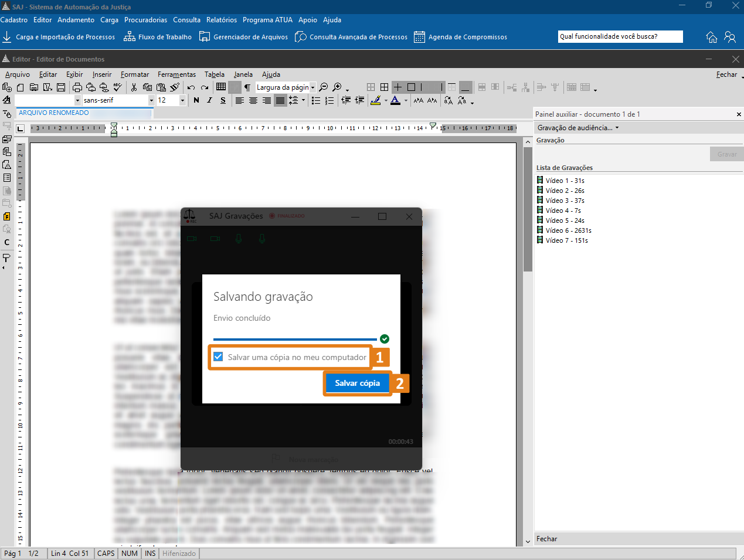Screen dimensions: 744x560
Task: Click the open folder icon
Action: (x=34, y=87)
